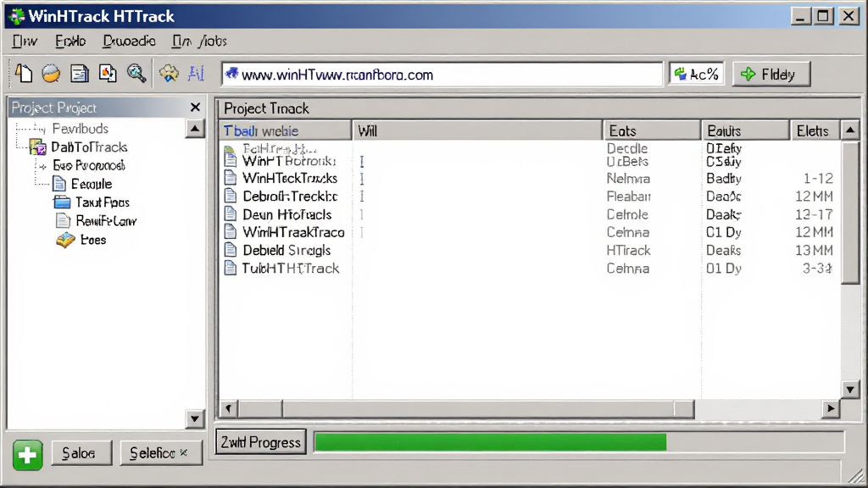Click the list horizontal scroll right arrow
Screen dimensions: 868x488
831,409
